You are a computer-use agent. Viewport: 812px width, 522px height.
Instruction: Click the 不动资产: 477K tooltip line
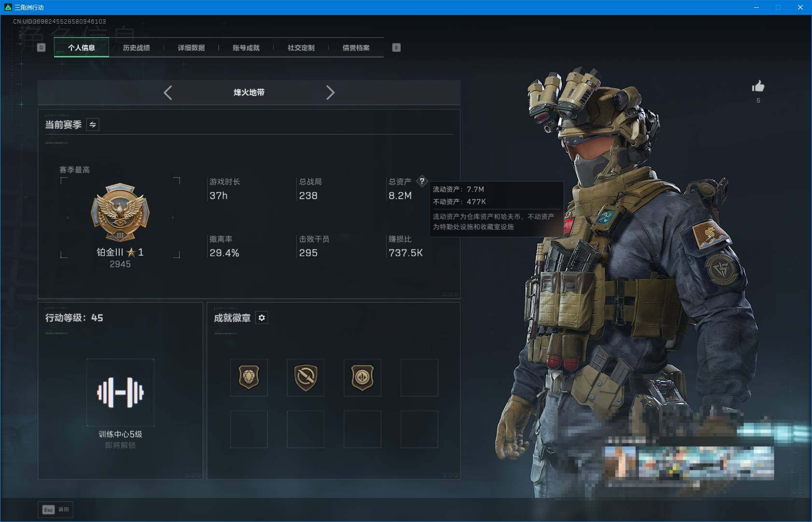click(460, 202)
